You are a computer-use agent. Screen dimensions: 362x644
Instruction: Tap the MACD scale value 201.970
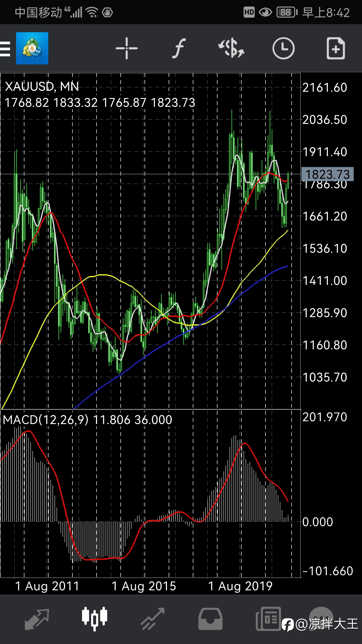pos(325,417)
